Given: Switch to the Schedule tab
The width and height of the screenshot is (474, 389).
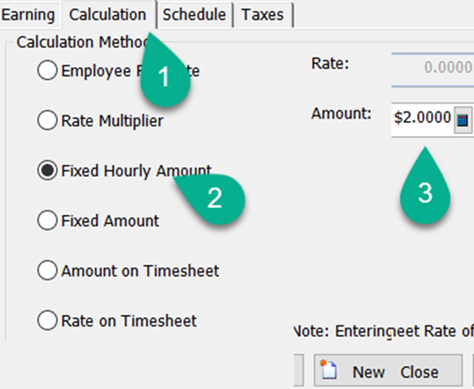Looking at the screenshot, I should pyautogui.click(x=194, y=15).
